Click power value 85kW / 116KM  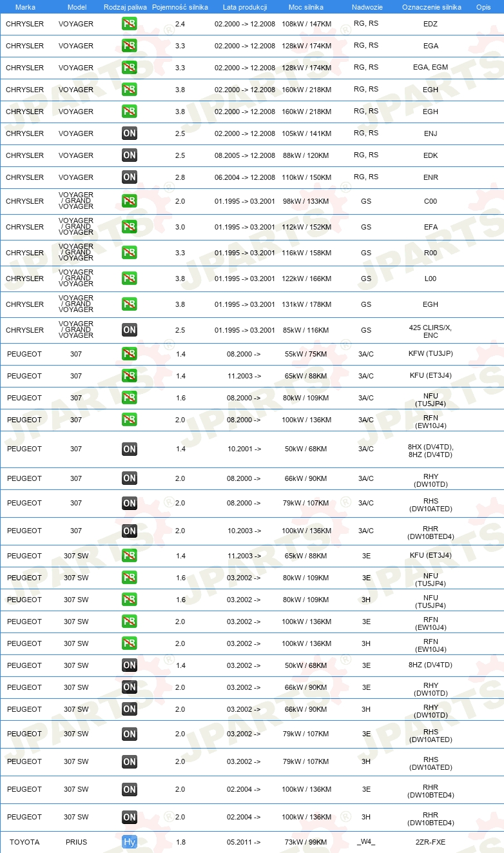[x=306, y=330]
